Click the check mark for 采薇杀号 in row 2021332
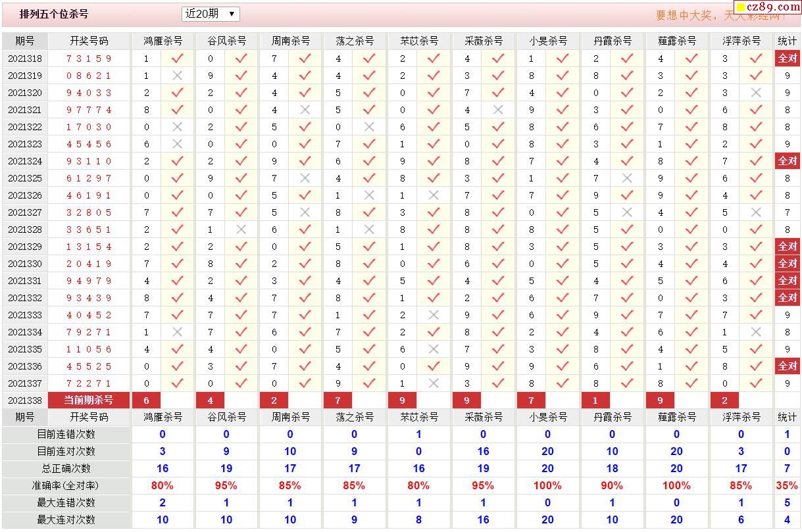 498,298
